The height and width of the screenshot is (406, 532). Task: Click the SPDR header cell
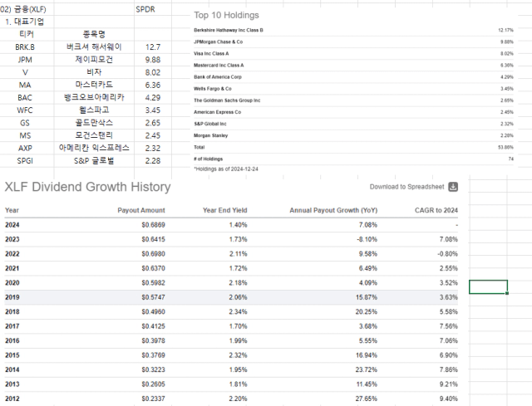tap(153, 9)
